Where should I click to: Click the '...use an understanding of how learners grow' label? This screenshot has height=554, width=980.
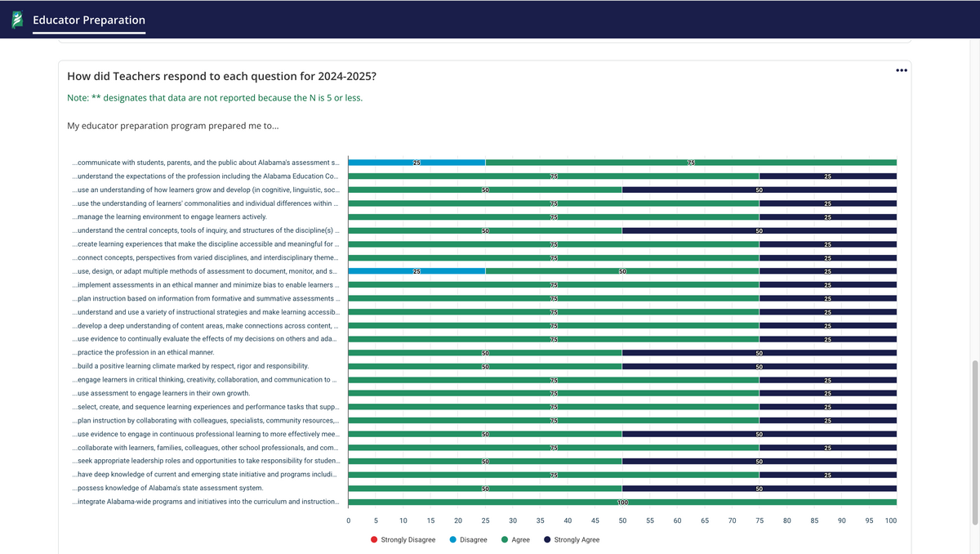click(205, 190)
